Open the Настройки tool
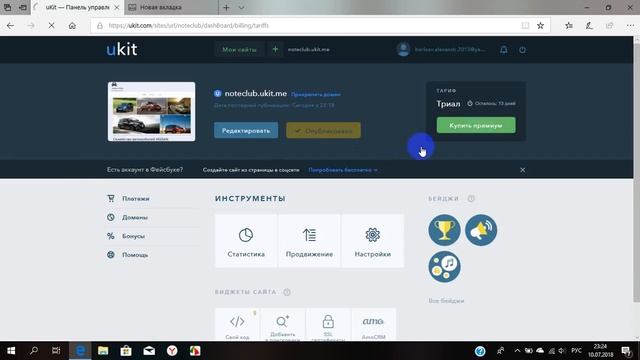Viewport: 640px width, 360px height. click(x=373, y=241)
